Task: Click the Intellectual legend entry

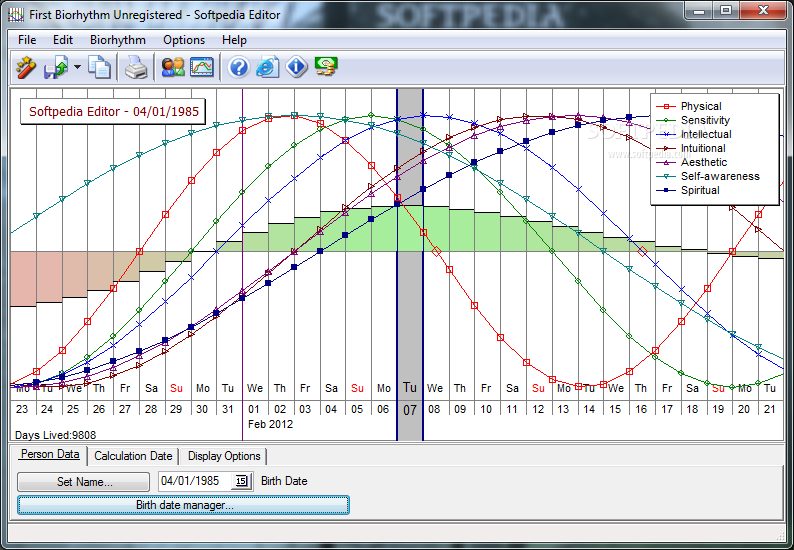Action: pyautogui.click(x=694, y=134)
